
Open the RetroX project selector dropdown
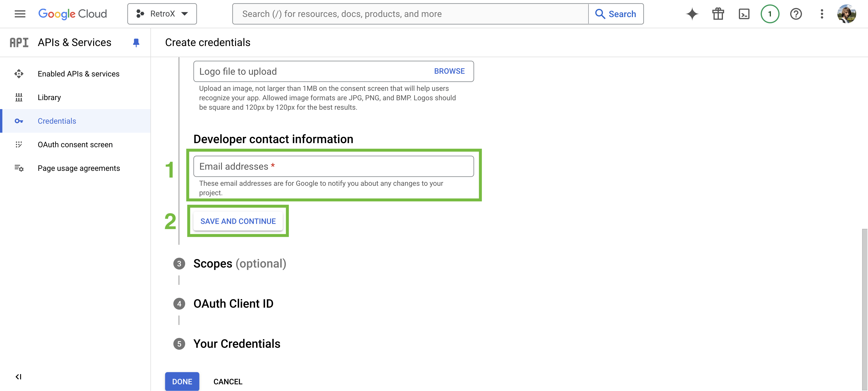162,14
